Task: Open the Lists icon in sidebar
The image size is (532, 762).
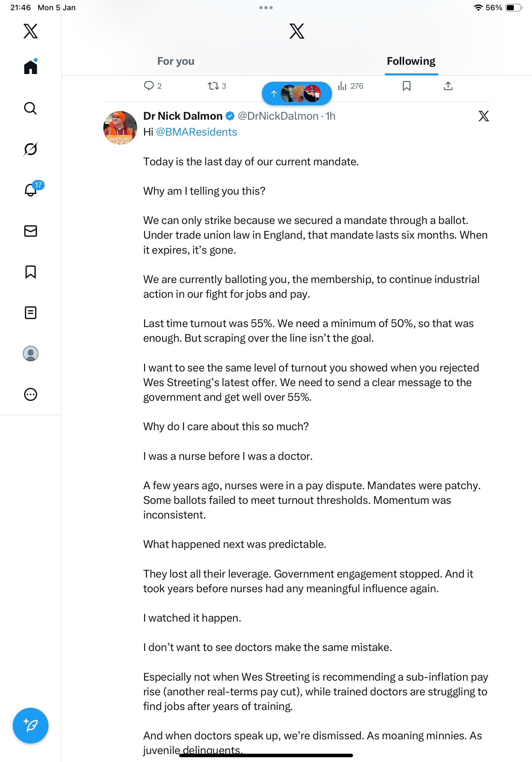Action: (x=31, y=313)
